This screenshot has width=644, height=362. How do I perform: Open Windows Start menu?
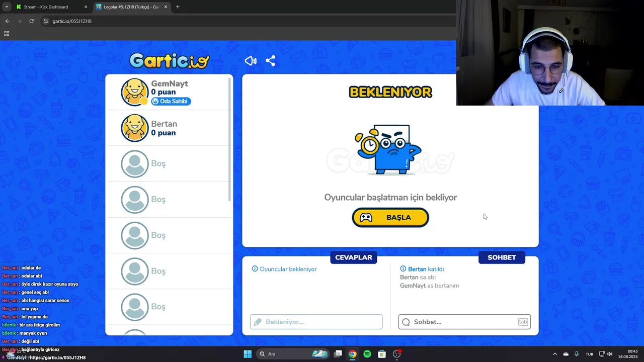tap(248, 354)
